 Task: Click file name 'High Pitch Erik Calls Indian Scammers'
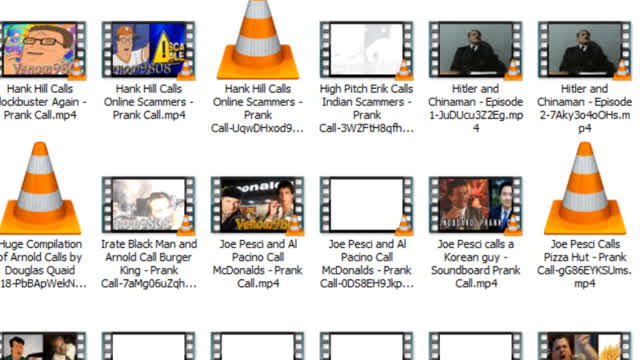point(367,108)
